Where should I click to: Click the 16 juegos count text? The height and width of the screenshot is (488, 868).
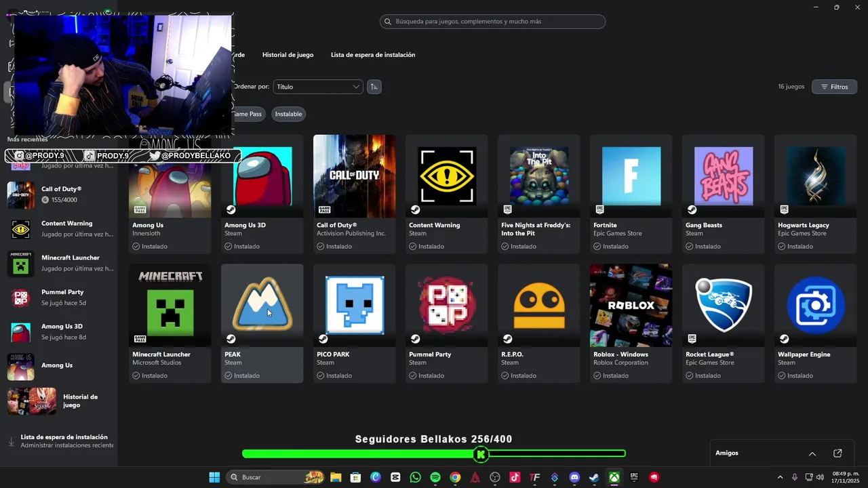(791, 87)
